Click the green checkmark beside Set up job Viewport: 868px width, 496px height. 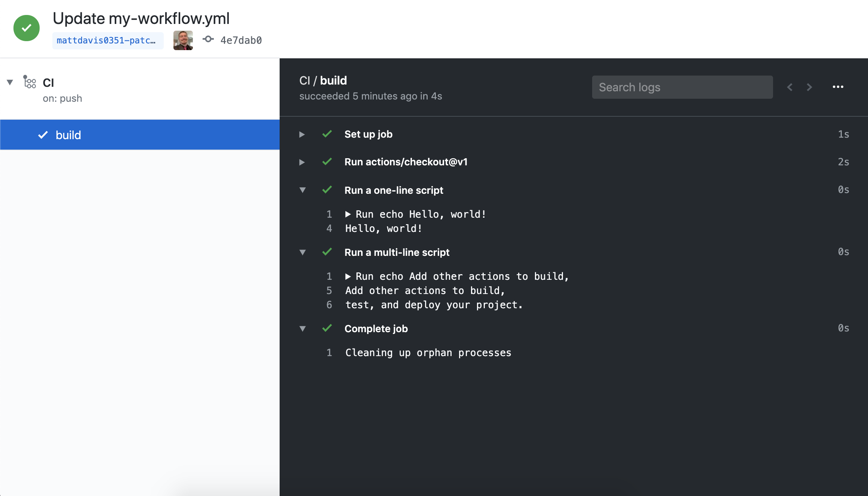[x=327, y=134]
